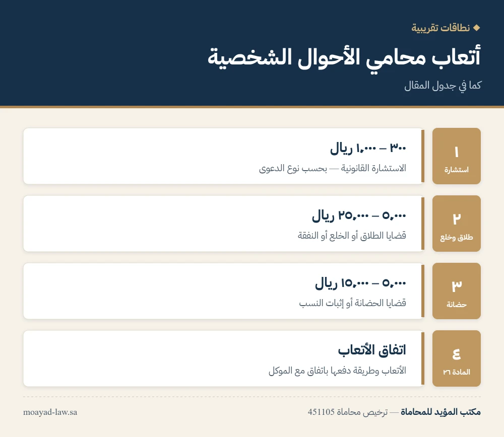The height and width of the screenshot is (437, 504).
Task: Click the price '٥,٠٠٠ – ١٥,٠٠٠ ريال'
Action: (x=361, y=283)
